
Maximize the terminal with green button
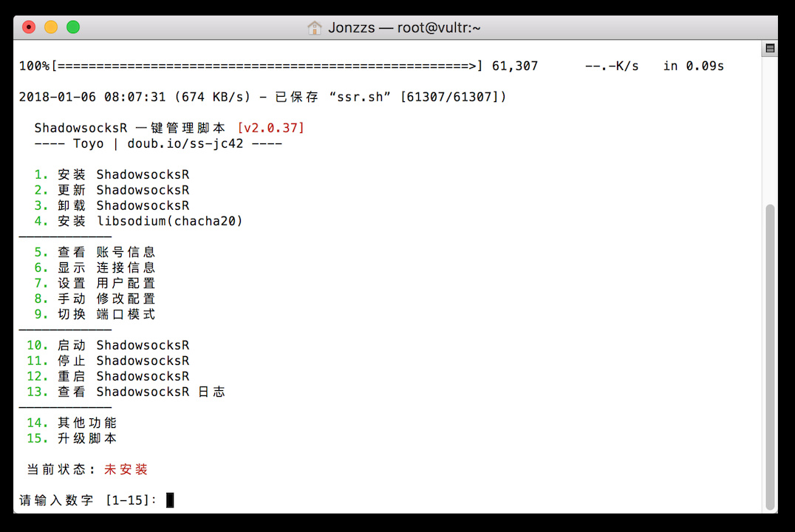click(73, 27)
